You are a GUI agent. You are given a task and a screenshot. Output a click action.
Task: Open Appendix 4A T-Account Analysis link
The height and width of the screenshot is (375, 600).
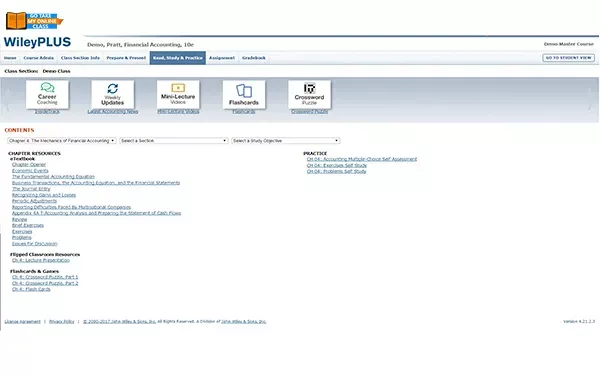(x=96, y=213)
